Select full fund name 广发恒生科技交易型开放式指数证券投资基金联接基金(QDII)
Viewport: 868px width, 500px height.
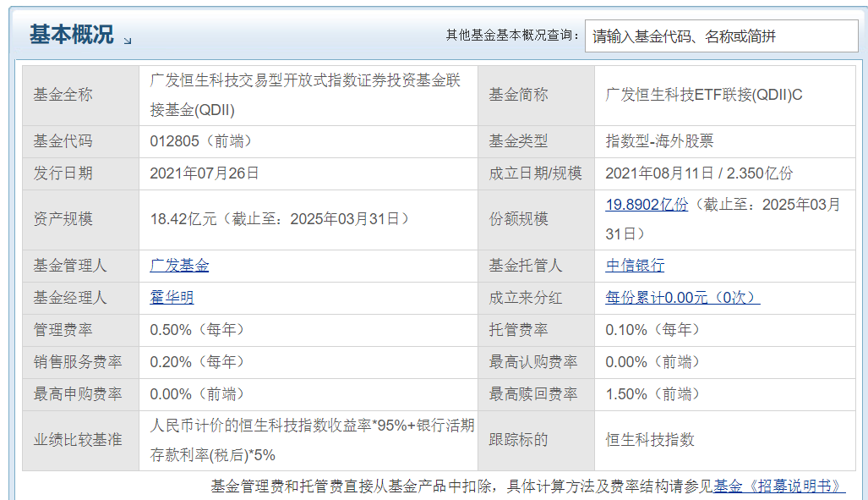[305, 96]
